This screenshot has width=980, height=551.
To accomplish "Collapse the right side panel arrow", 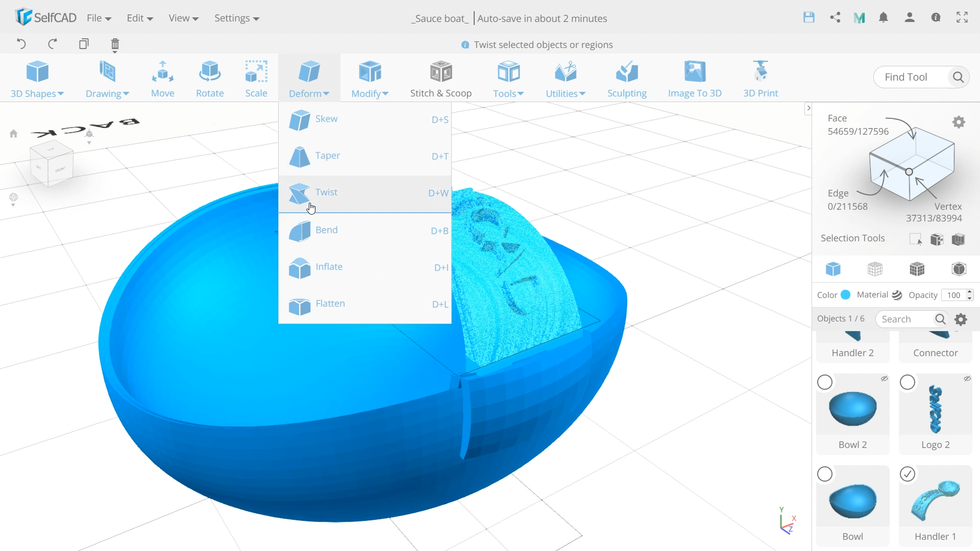I will [808, 108].
